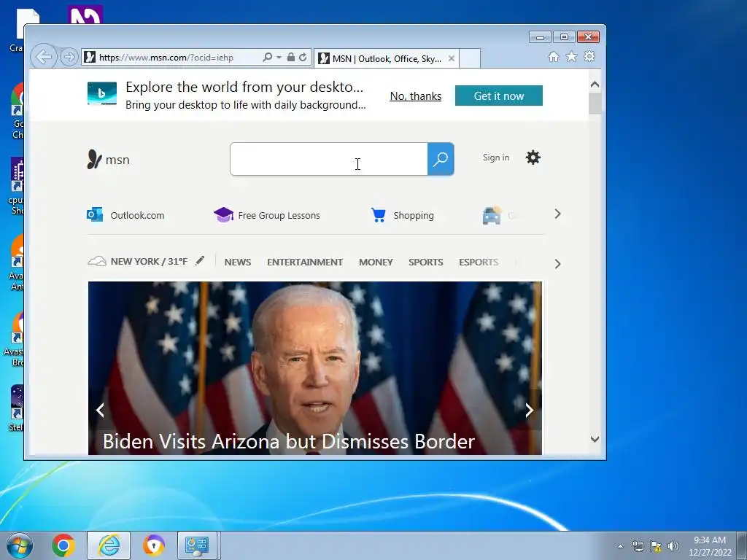Open MSN page settings gear
The image size is (747, 560).
pos(533,157)
